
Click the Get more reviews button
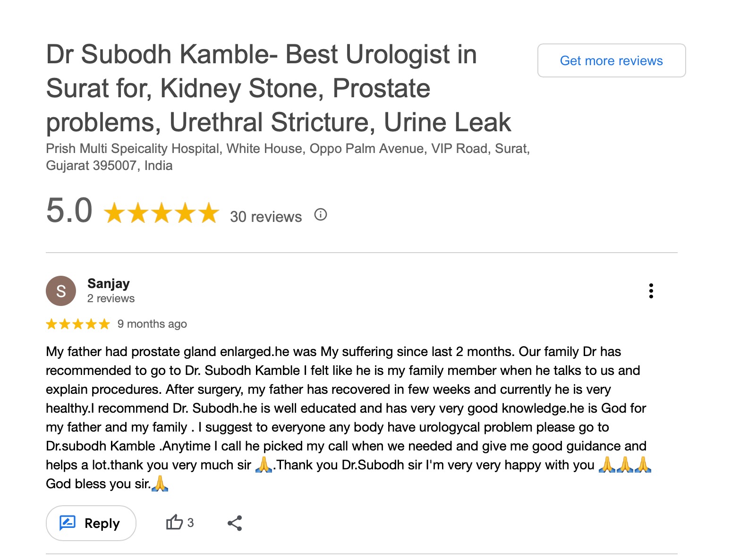[611, 60]
